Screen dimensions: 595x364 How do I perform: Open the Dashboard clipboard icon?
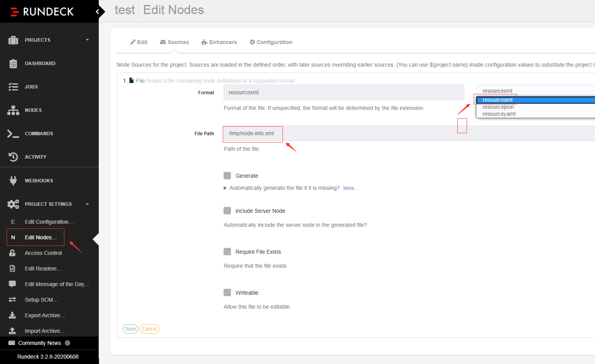point(13,64)
